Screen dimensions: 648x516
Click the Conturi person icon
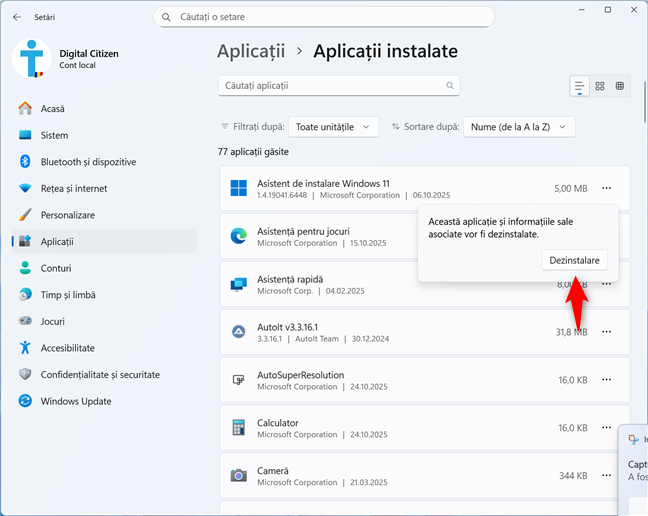[25, 268]
